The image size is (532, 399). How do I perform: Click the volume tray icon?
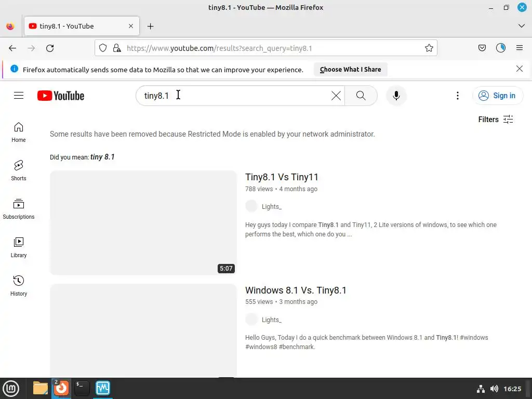pyautogui.click(x=495, y=389)
